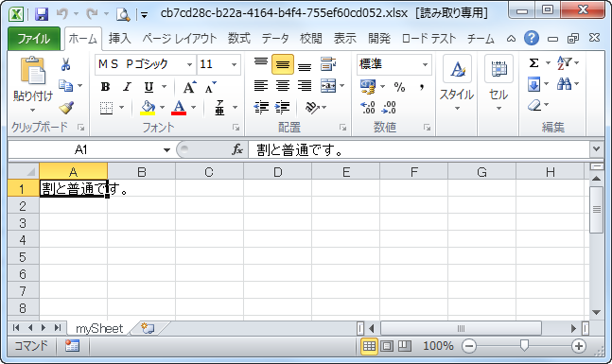This screenshot has height=364, width=612.
Task: Click the Wrap Text icon
Action: tap(328, 64)
